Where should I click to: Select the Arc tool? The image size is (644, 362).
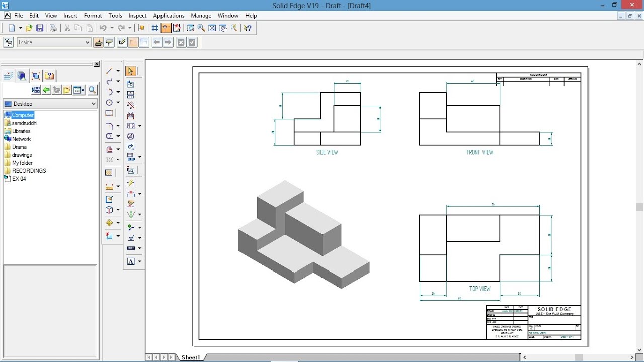[109, 92]
